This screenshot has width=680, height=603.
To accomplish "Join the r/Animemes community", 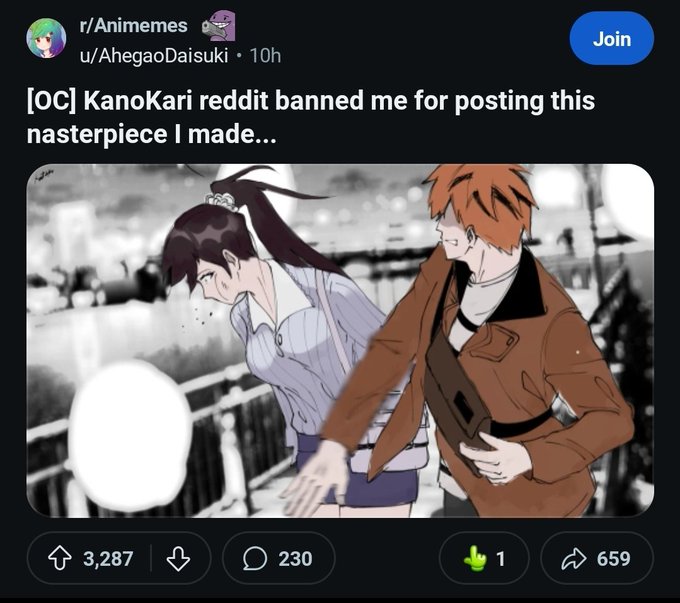I will (611, 39).
